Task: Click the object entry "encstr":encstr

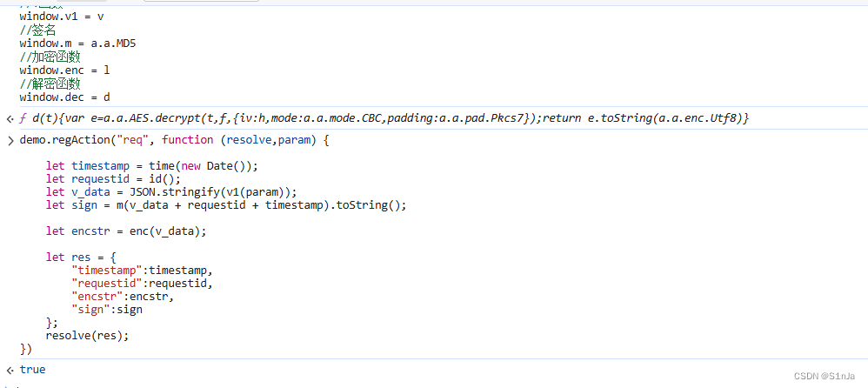Action: [123, 297]
